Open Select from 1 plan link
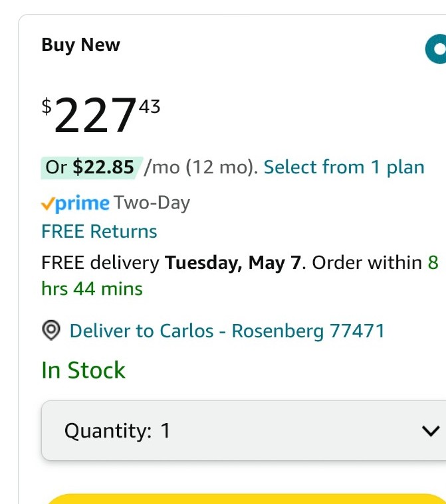 click(x=344, y=167)
